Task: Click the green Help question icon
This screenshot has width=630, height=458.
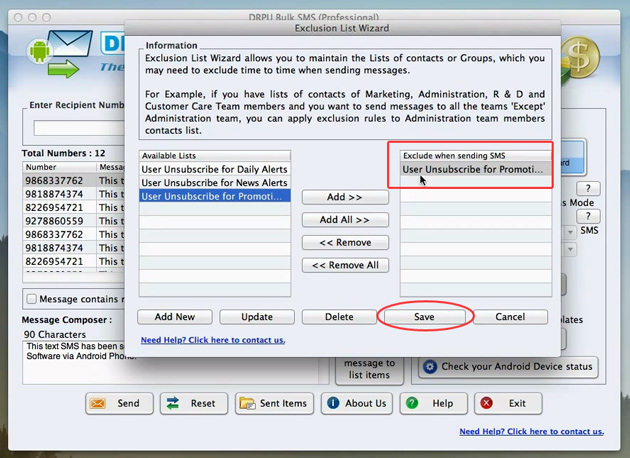Action: pyautogui.click(x=412, y=403)
